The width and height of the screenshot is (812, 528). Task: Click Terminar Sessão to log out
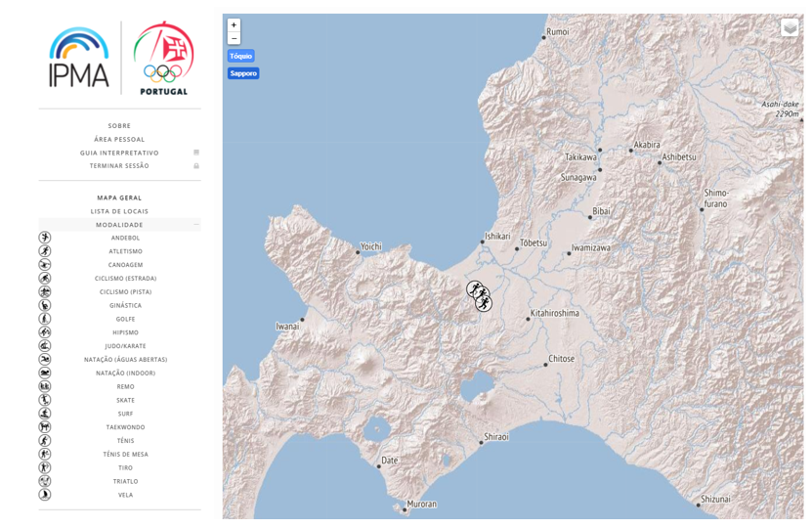click(119, 166)
